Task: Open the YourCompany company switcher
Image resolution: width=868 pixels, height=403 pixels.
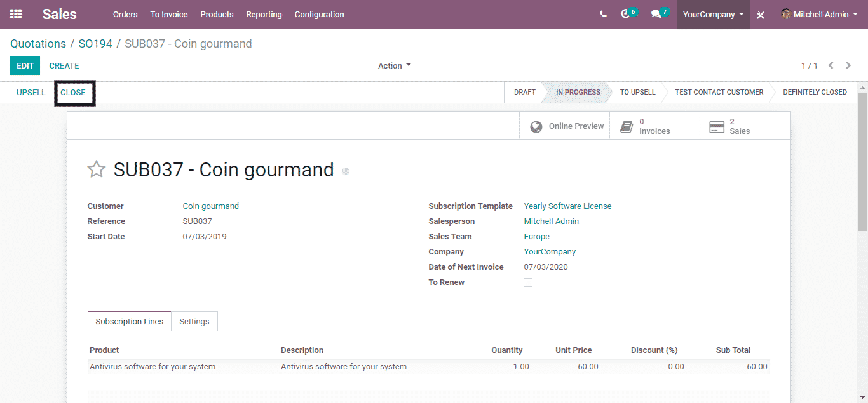Action: [713, 14]
